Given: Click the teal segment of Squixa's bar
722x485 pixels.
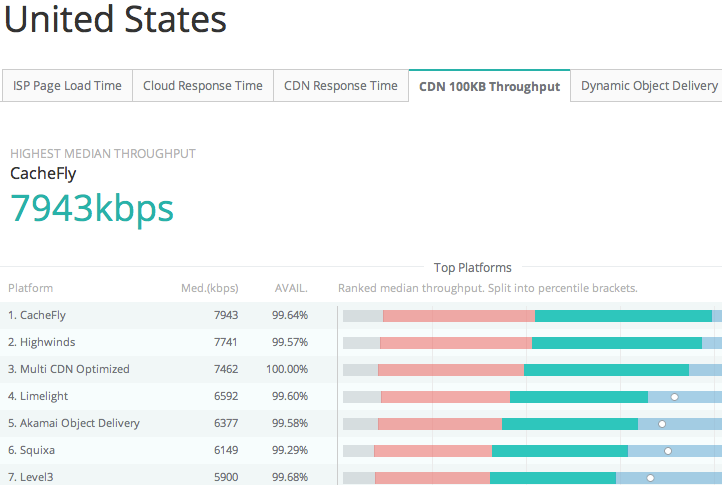Looking at the screenshot, I should 560,451.
